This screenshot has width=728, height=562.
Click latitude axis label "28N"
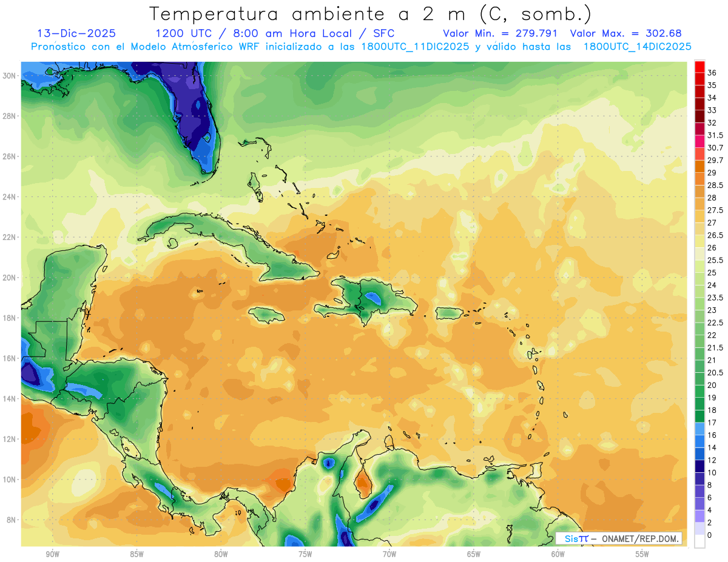click(10, 116)
